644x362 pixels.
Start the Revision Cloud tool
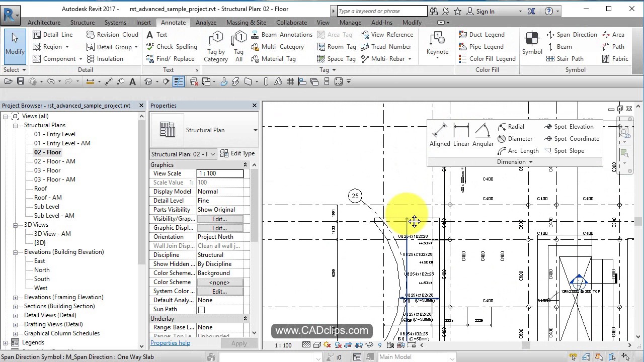[112, 34]
